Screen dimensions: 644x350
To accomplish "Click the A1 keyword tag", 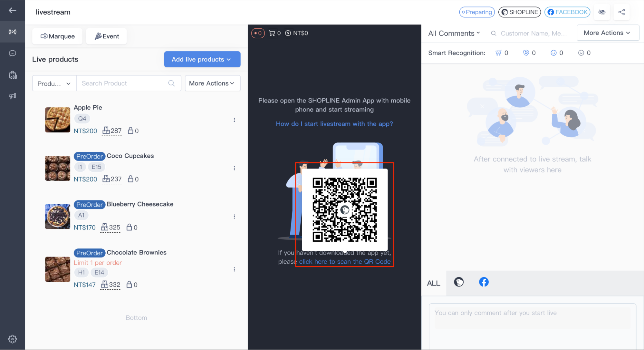I will click(81, 215).
